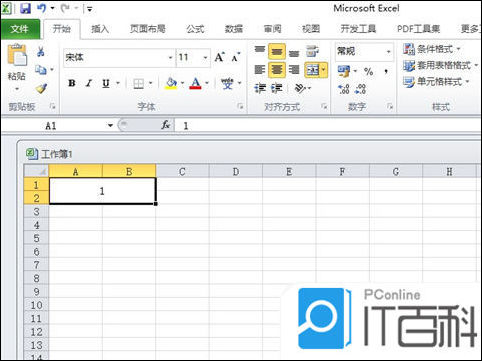Toggle Bold formatting
The height and width of the screenshot is (361, 482).
pos(72,83)
